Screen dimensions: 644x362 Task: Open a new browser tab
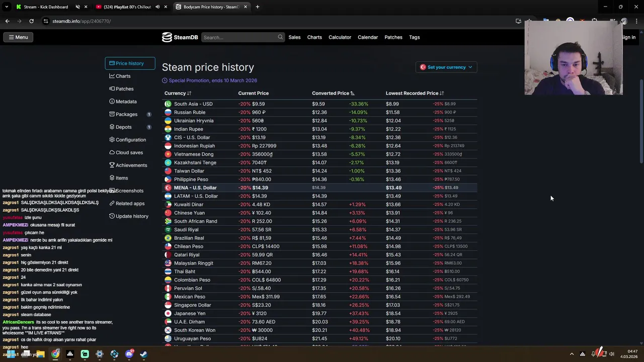257,7
